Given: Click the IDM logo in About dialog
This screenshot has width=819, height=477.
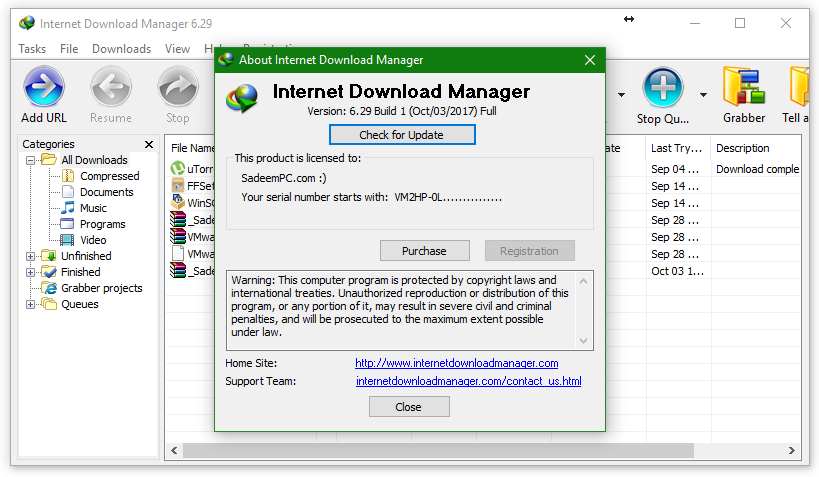Looking at the screenshot, I should click(242, 98).
